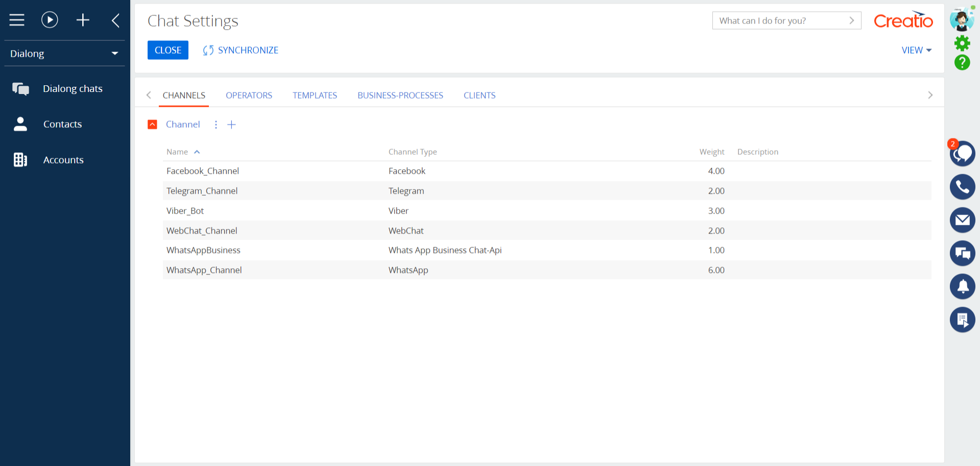Click the quick add plus icon
The height and width of the screenshot is (466, 980).
click(83, 20)
